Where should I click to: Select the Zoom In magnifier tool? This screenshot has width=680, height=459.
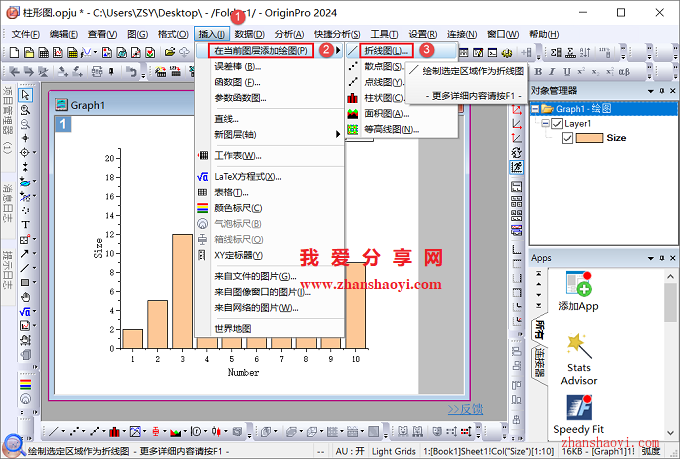(26, 109)
